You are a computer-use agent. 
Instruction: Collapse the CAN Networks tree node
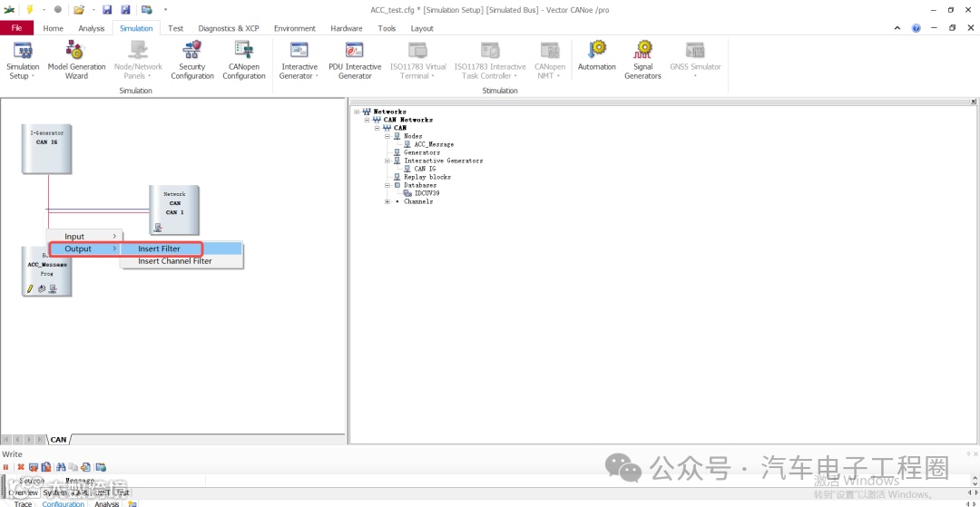(367, 120)
